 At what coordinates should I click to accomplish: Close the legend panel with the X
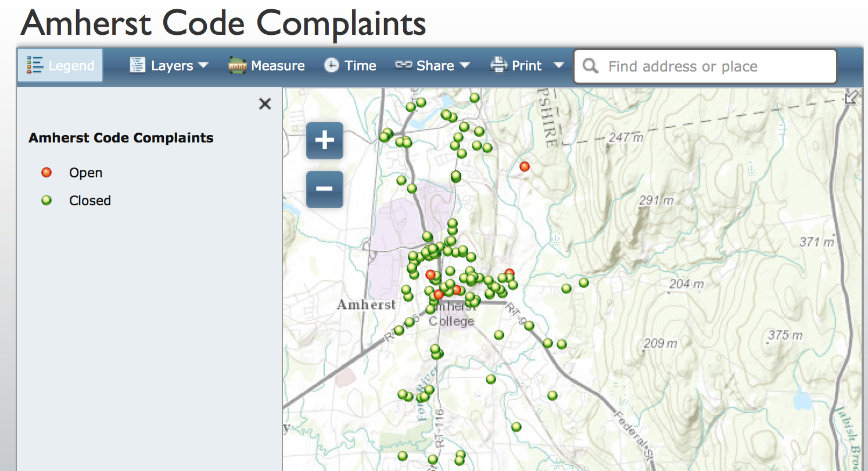tap(265, 104)
